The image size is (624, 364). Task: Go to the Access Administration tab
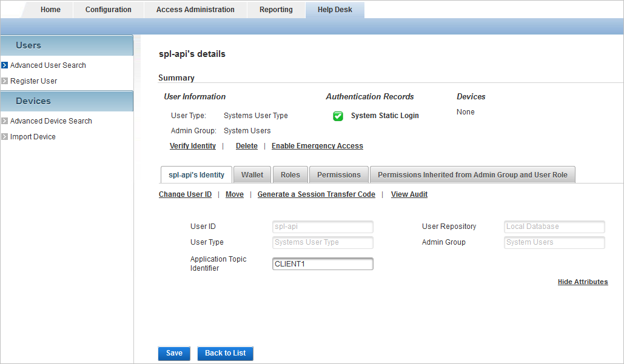pyautogui.click(x=195, y=10)
